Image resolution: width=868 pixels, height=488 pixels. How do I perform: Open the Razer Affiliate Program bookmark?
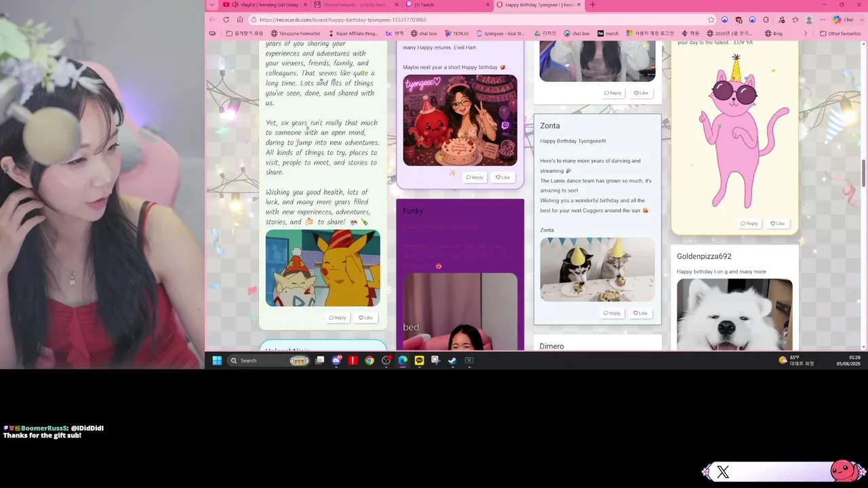[353, 33]
